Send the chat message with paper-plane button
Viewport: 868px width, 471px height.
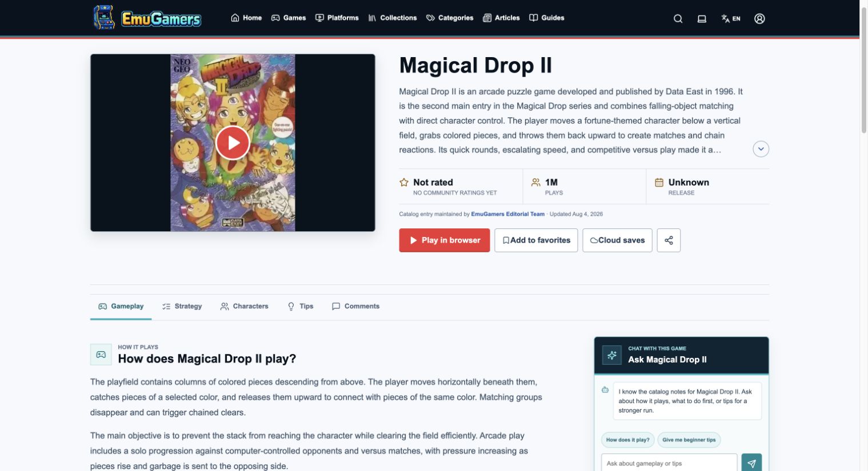pos(751,463)
